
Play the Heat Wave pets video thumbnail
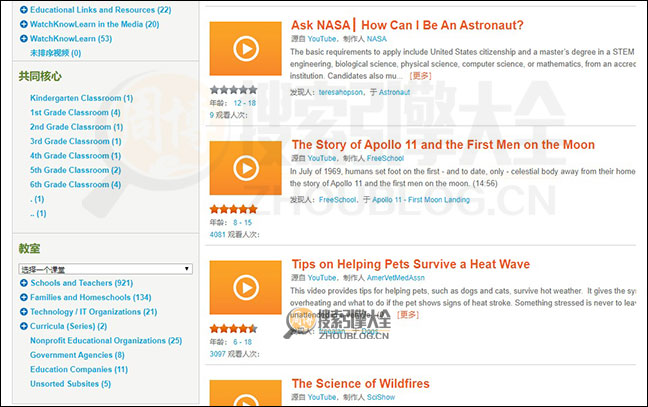point(245,287)
